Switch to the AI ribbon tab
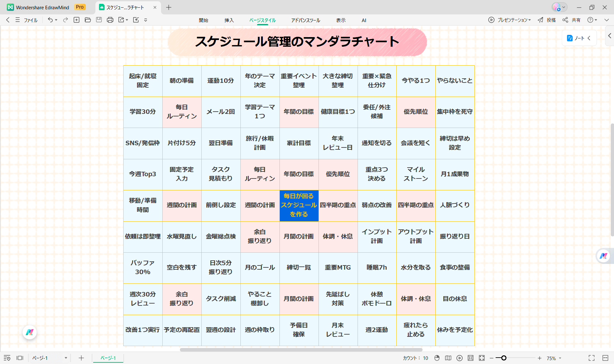This screenshot has height=364, width=614. [364, 20]
